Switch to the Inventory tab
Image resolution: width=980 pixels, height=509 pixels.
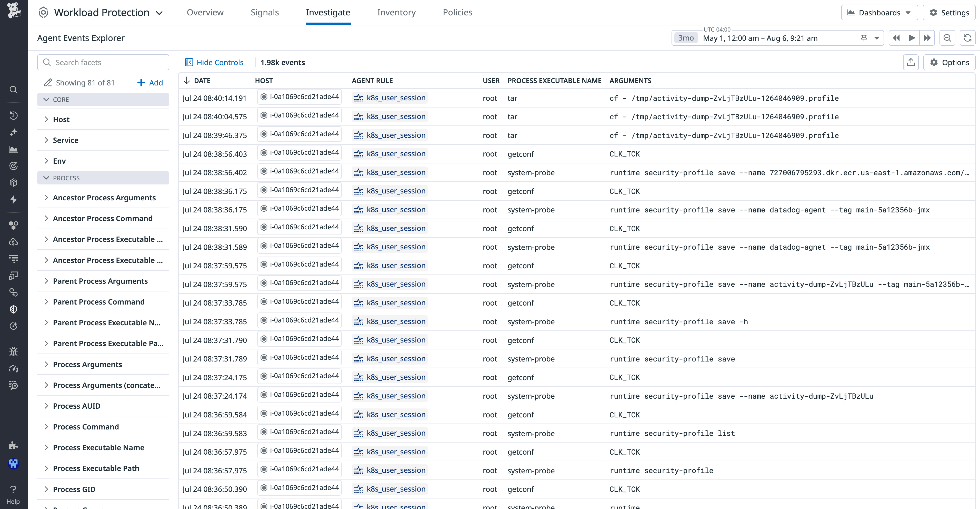tap(396, 12)
